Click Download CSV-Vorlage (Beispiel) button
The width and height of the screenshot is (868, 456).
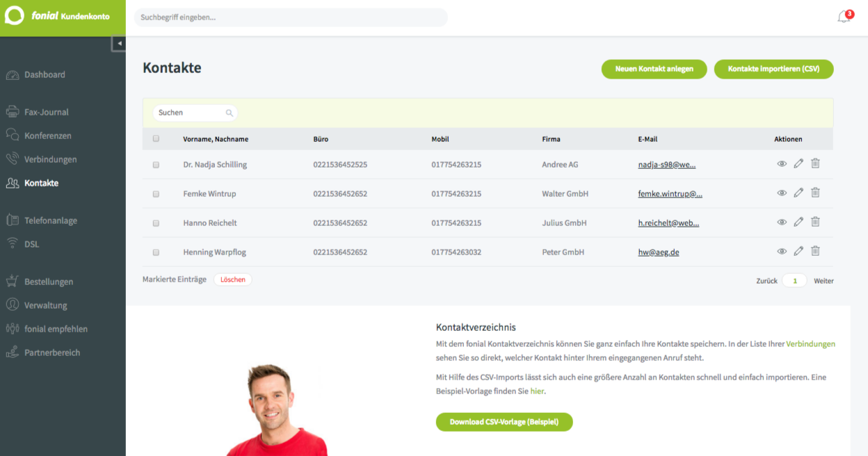click(504, 422)
